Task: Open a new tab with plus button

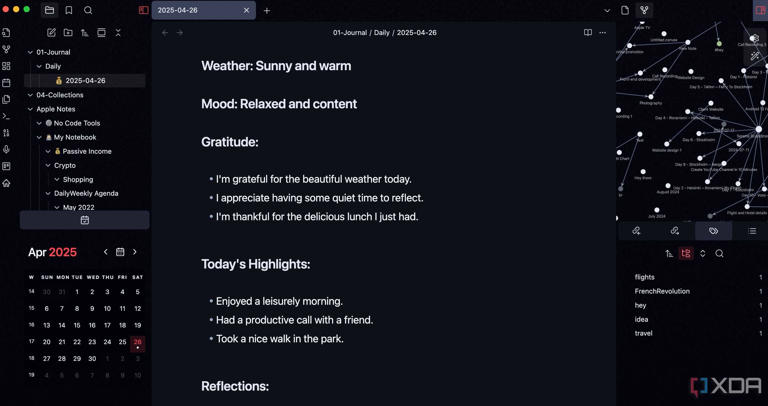Action: (x=267, y=10)
